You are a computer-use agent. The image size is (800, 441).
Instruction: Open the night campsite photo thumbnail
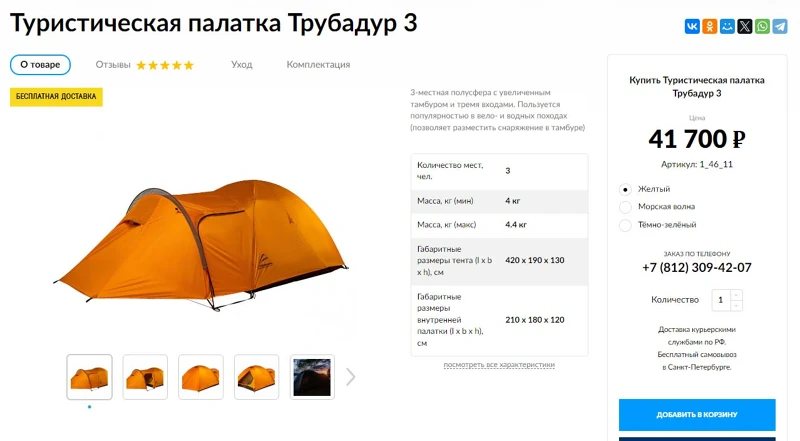(x=312, y=377)
